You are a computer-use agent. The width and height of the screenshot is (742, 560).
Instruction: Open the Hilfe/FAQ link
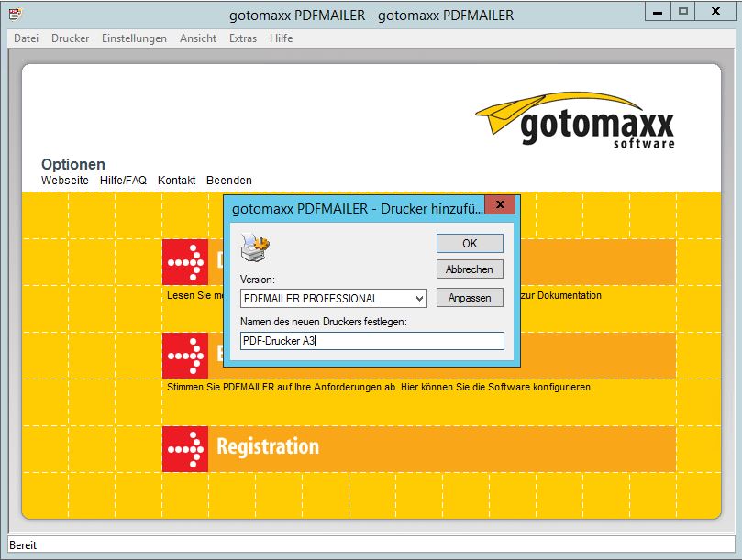tap(122, 181)
